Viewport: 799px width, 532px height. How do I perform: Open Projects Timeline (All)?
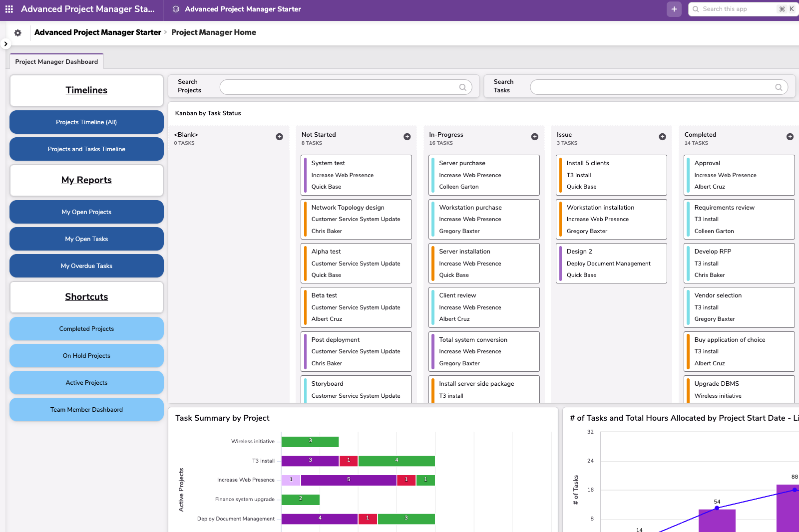[x=86, y=122]
